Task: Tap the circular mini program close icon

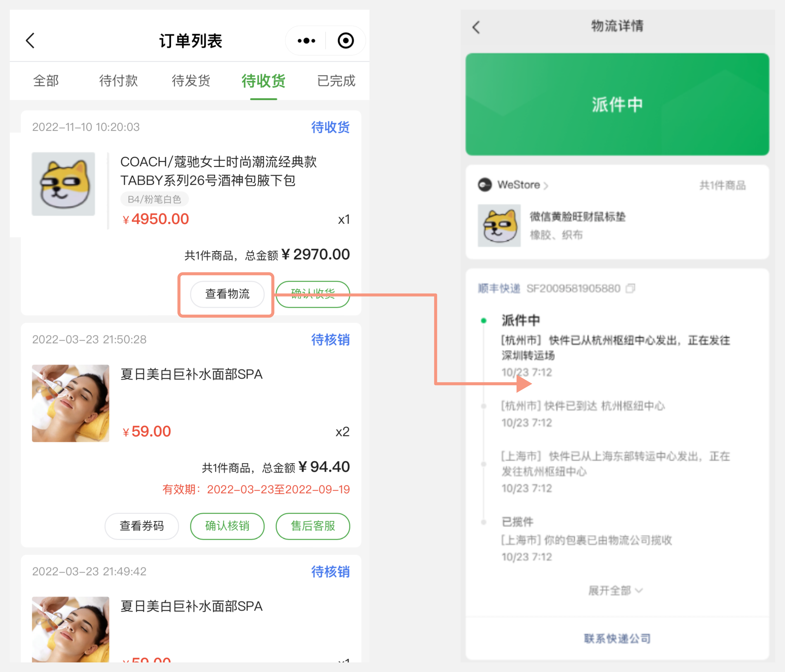Action: (x=346, y=40)
